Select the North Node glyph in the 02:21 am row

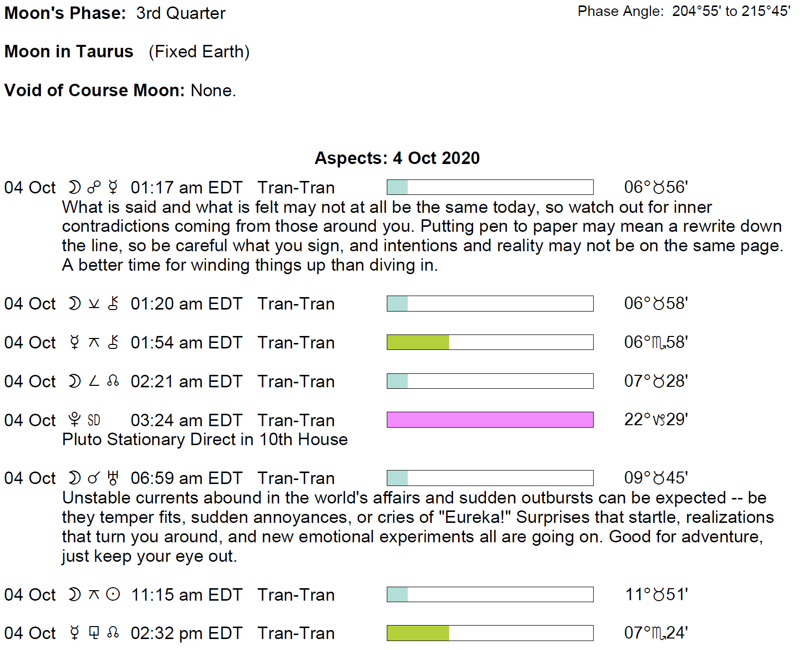pos(113,381)
